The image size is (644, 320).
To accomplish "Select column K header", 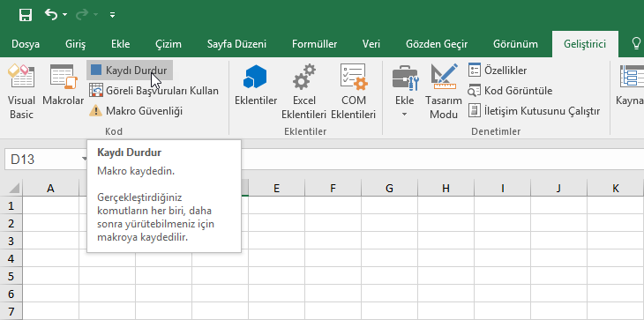I will (616, 189).
